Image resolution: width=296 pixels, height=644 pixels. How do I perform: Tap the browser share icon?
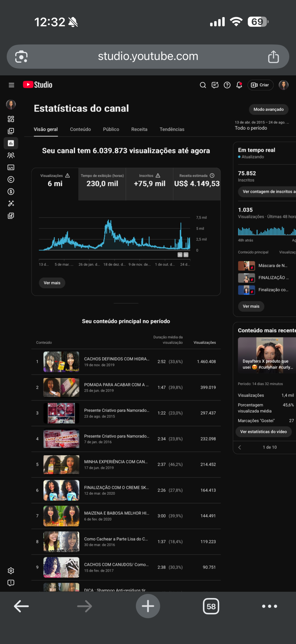click(273, 57)
